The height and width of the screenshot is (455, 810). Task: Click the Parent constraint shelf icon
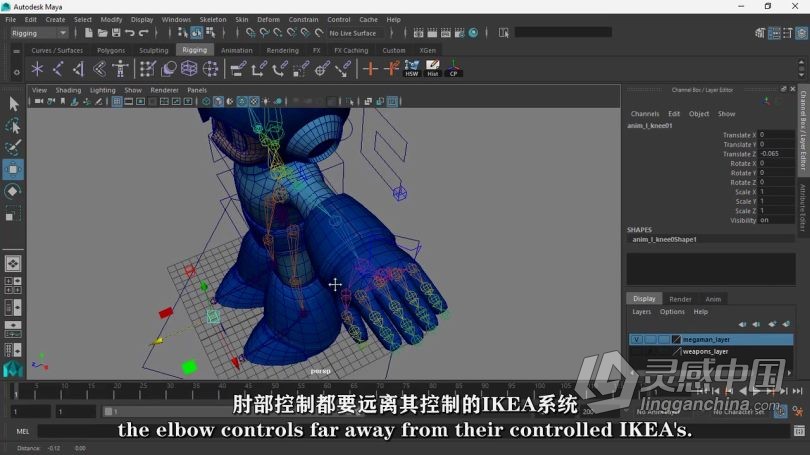[238, 69]
